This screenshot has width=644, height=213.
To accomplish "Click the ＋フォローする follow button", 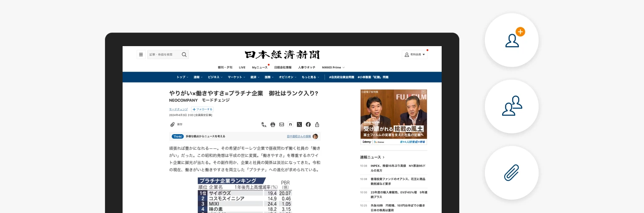I will (x=202, y=109).
